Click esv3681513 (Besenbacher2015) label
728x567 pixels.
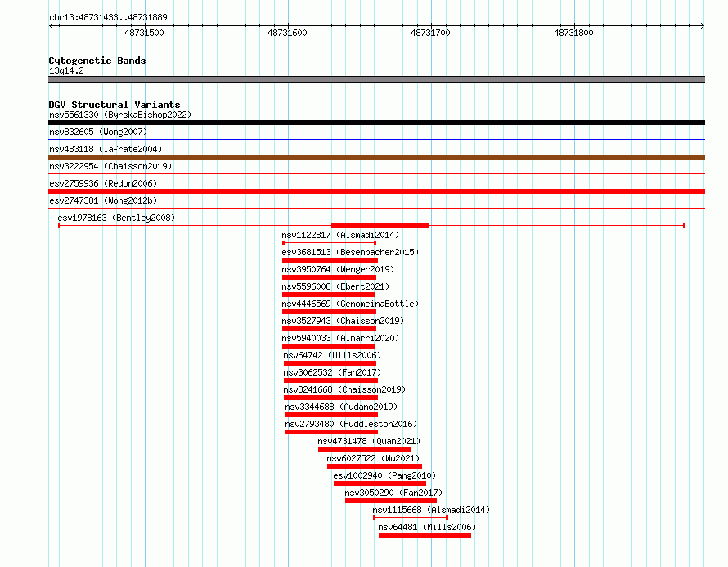350,252
